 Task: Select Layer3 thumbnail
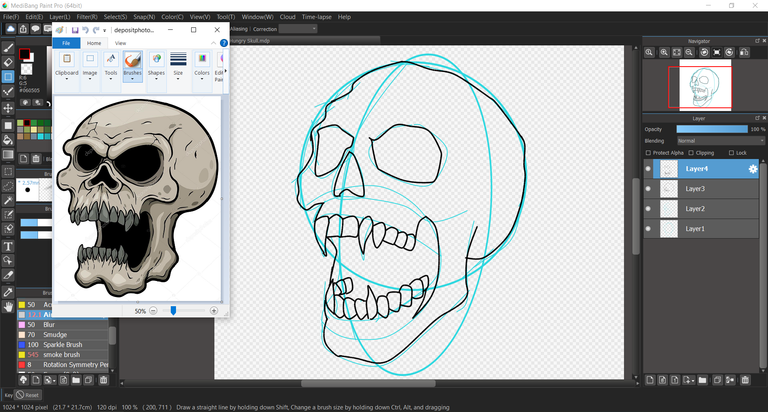click(x=669, y=189)
